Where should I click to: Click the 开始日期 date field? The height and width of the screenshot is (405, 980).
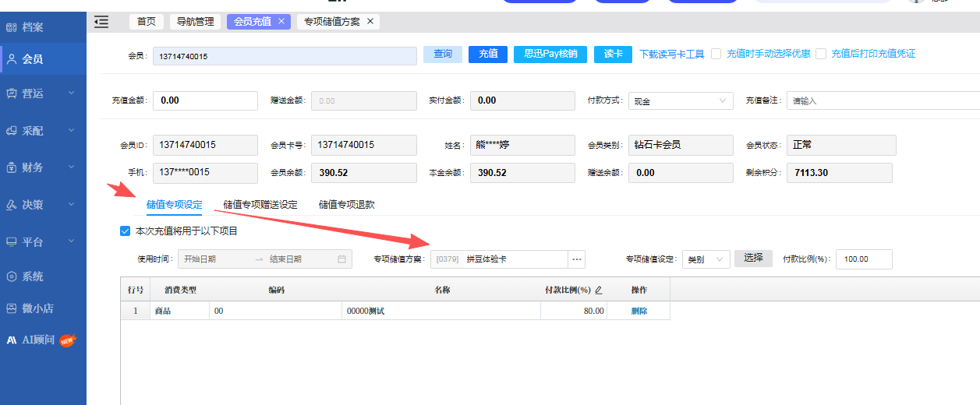click(x=215, y=259)
